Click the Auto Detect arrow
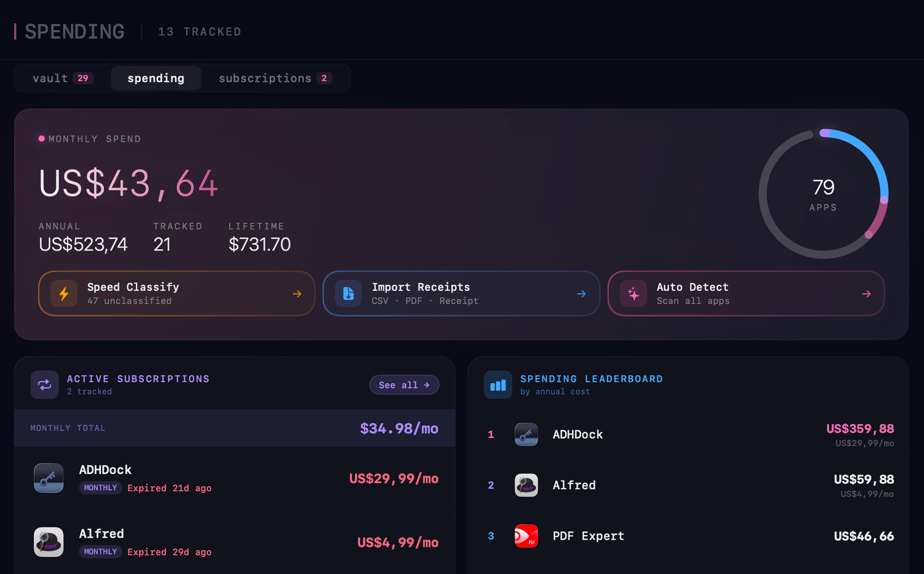The height and width of the screenshot is (574, 924). pyautogui.click(x=866, y=294)
